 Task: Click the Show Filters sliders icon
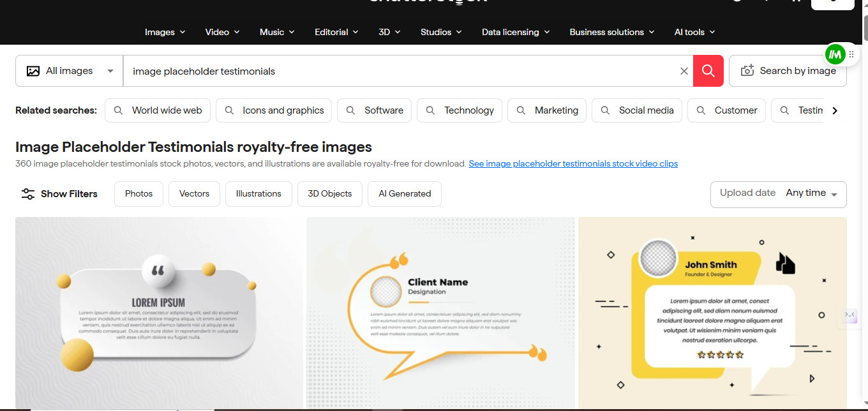28,194
